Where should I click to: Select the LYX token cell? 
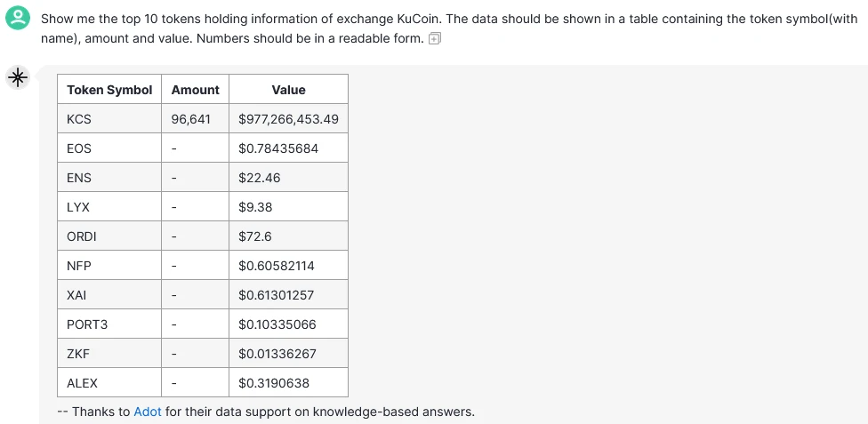point(78,207)
